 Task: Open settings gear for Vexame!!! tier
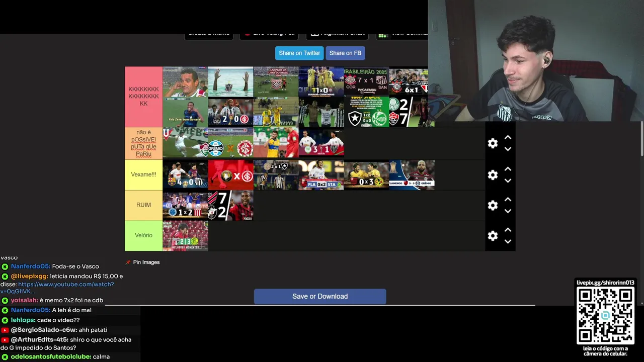click(493, 175)
